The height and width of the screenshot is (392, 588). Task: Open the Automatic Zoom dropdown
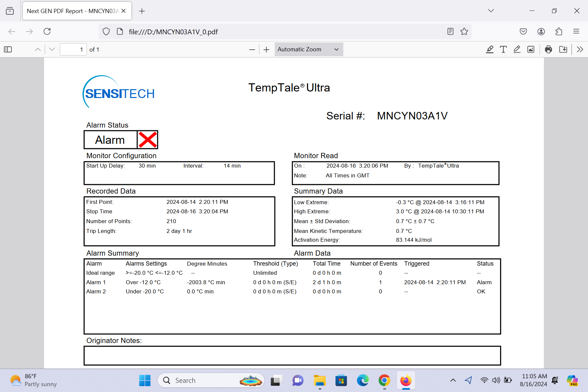(x=309, y=49)
